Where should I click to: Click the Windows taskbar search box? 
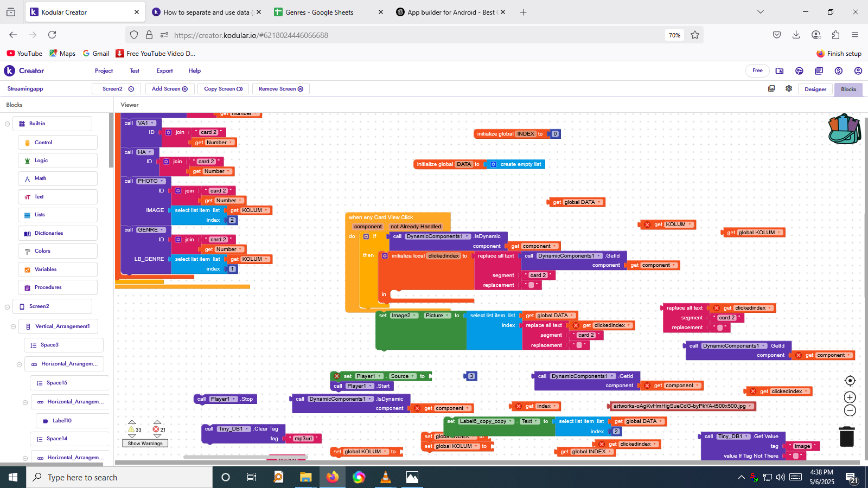tap(119, 477)
